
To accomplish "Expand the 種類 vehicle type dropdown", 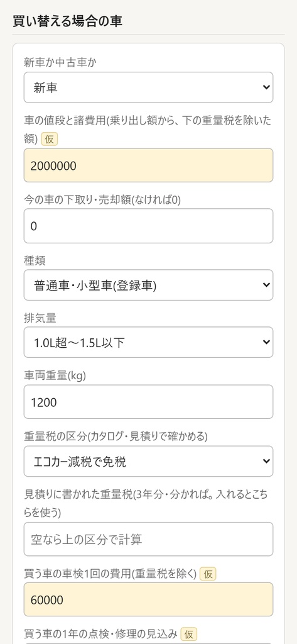I will click(x=148, y=285).
